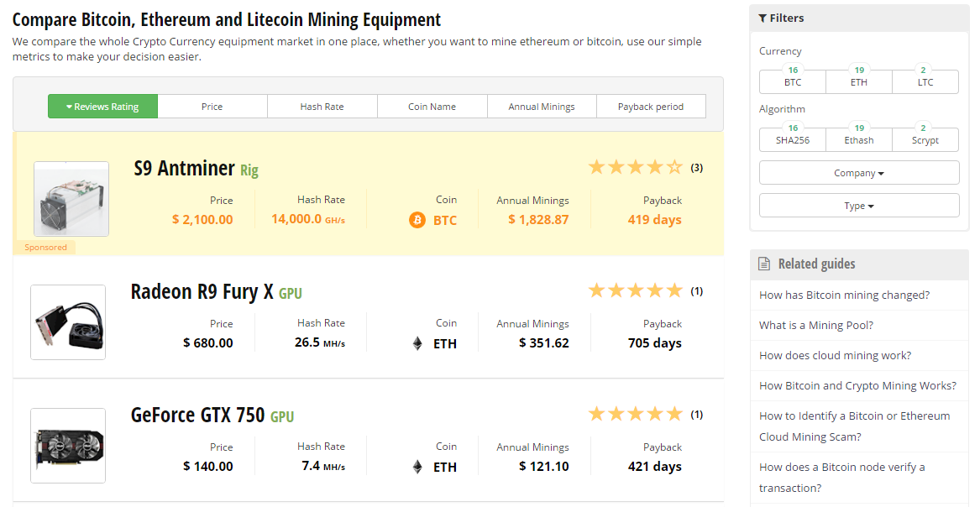This screenshot has width=980, height=507.
Task: Click the $ 351.62 annual minings value
Action: (544, 343)
